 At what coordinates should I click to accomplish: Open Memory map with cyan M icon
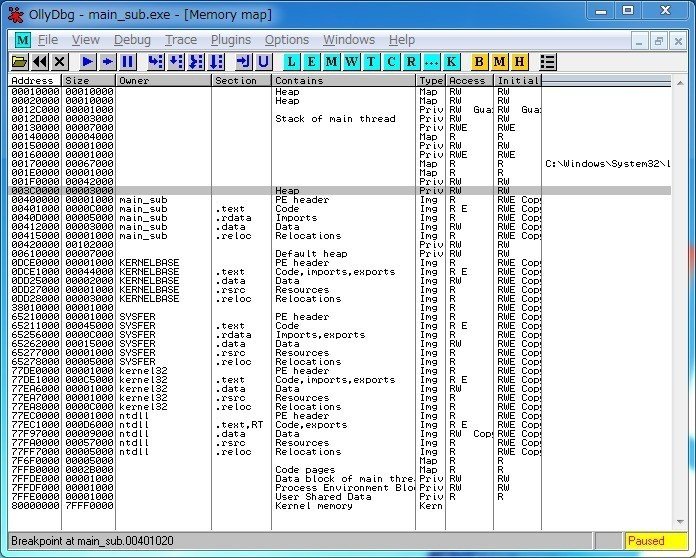pyautogui.click(x=331, y=62)
